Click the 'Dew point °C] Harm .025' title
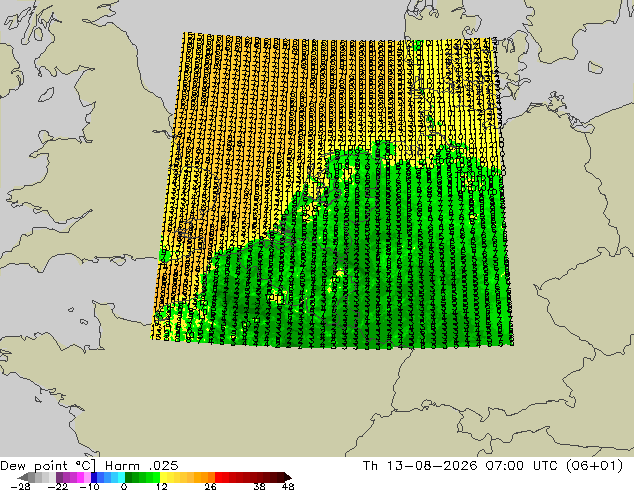 [89, 466]
